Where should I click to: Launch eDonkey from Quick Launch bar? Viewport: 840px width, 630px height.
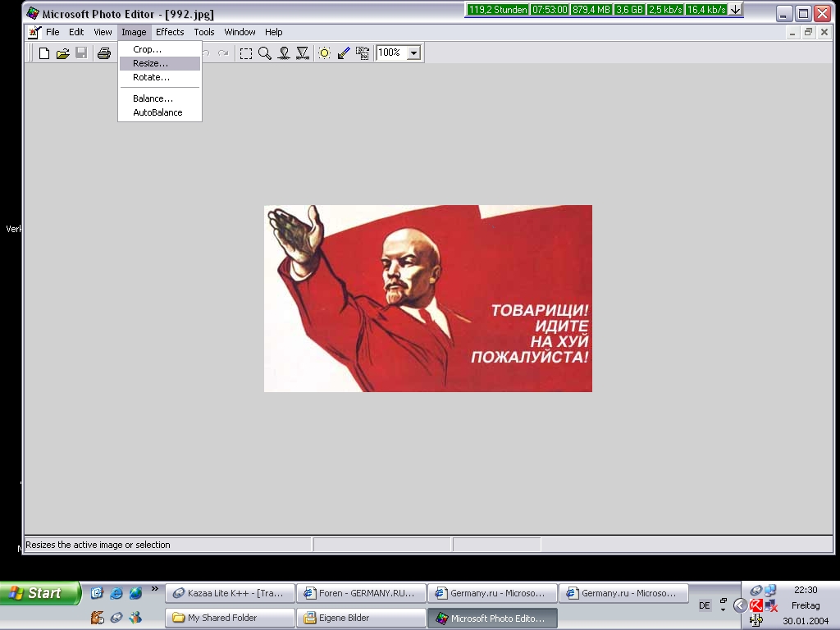coord(97,618)
